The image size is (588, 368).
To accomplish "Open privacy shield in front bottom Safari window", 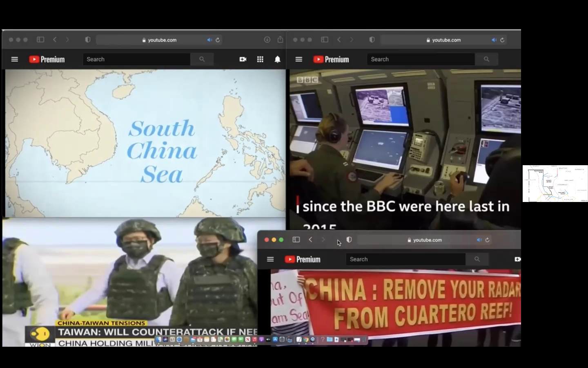I will coord(349,240).
